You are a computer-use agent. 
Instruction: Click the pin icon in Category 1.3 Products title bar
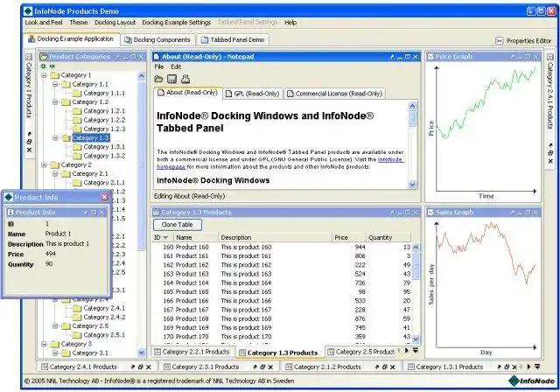392,213
